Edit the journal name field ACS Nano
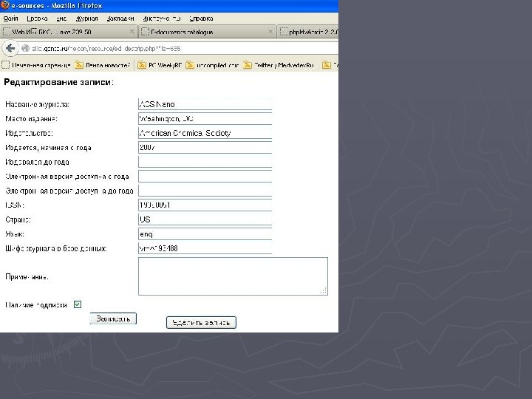 205,104
